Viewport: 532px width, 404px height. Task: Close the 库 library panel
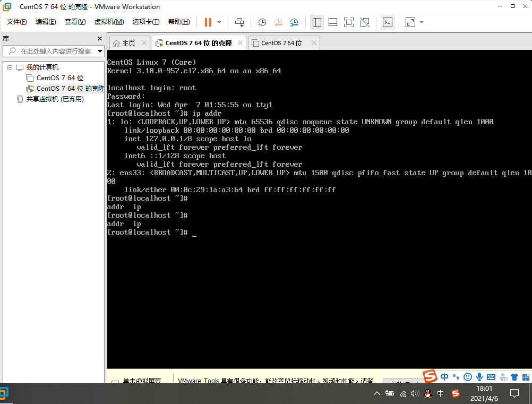(x=100, y=39)
